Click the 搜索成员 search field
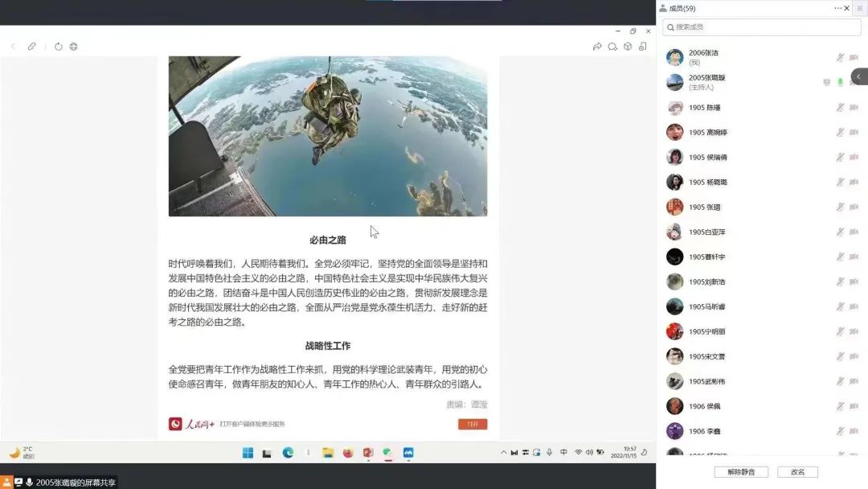Screen dimensions: 868x489 (761, 27)
